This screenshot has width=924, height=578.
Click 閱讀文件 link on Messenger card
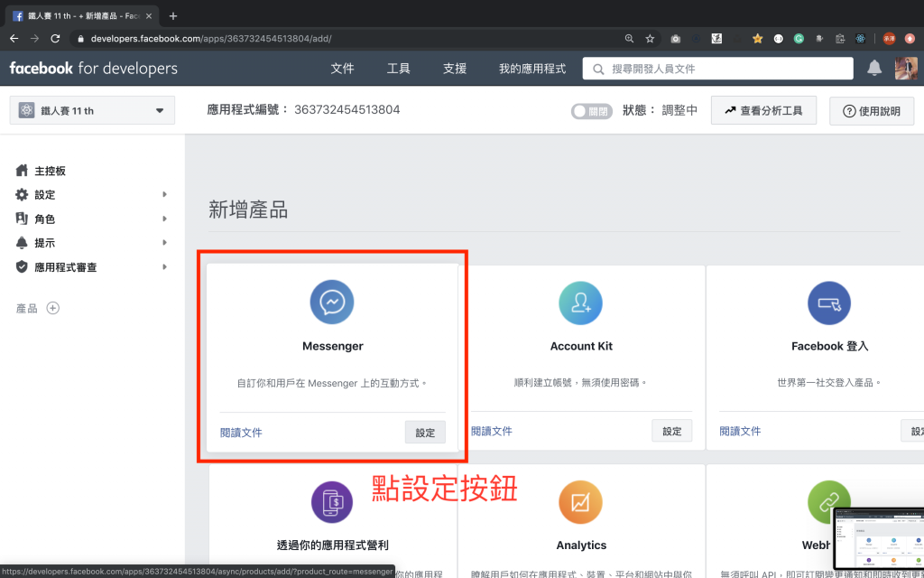click(241, 433)
